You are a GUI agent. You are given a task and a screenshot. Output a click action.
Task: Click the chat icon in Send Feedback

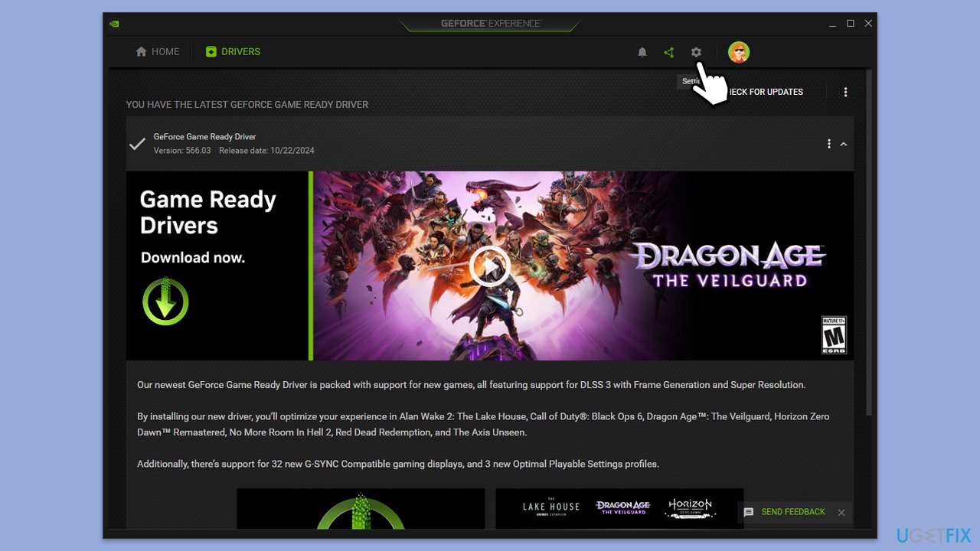(x=749, y=512)
